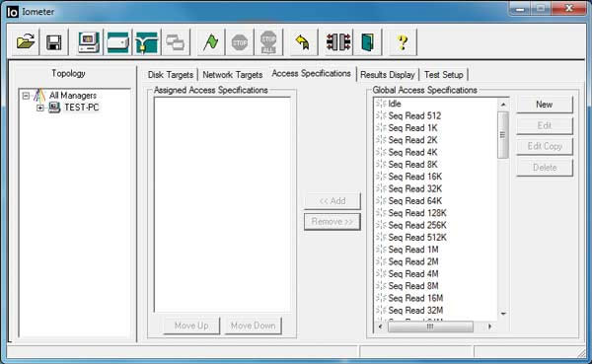Click the All Managers topology icon
592x364 pixels.
coord(39,95)
